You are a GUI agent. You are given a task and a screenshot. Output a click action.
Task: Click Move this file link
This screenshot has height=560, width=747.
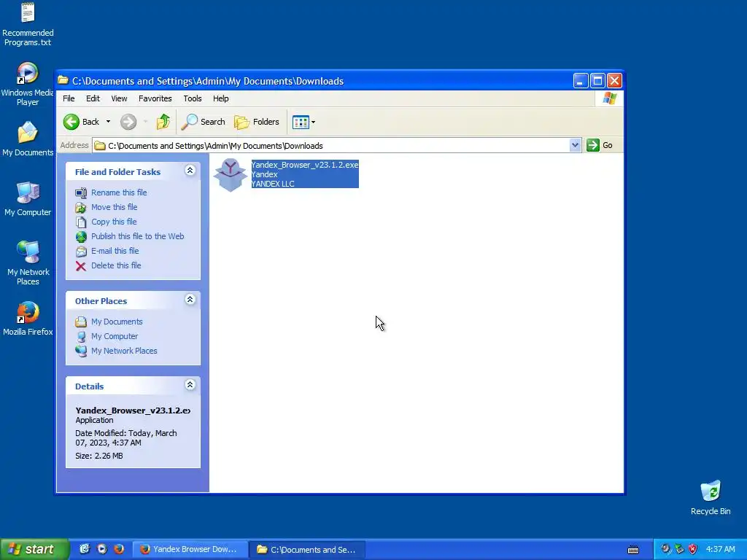[115, 207]
